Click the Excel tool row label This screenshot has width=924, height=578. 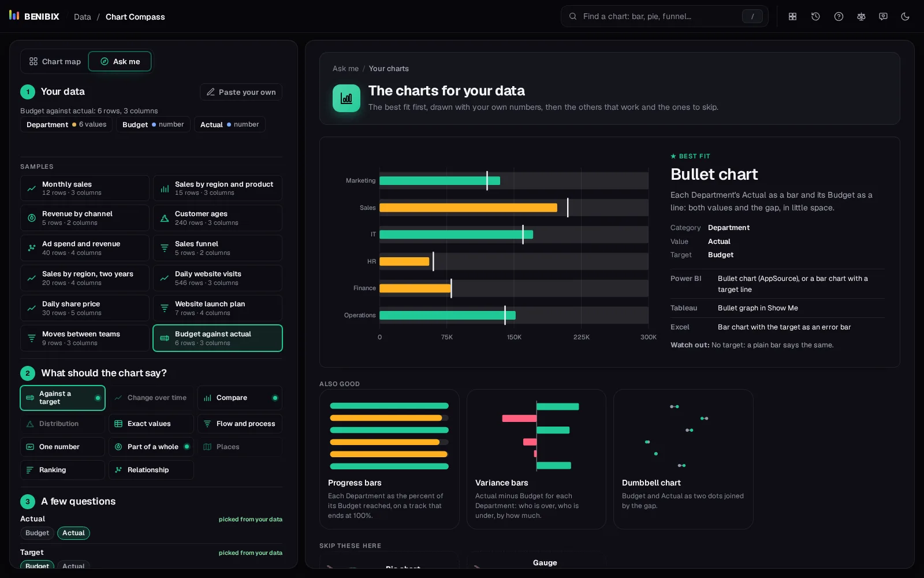point(680,327)
